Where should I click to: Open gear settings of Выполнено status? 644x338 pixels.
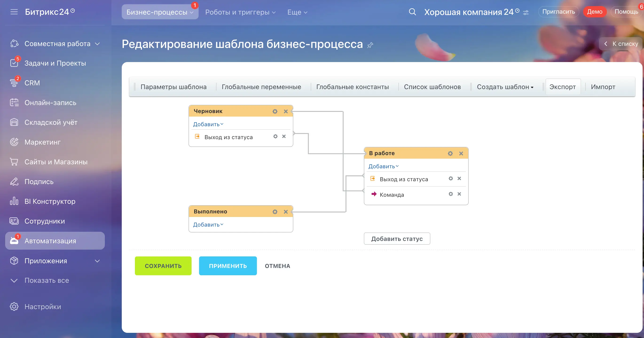point(275,212)
